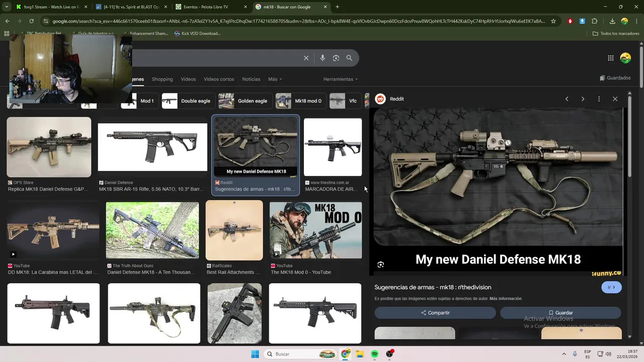
Task: Select the Mod 1 suggestion chip
Action: [x=140, y=101]
